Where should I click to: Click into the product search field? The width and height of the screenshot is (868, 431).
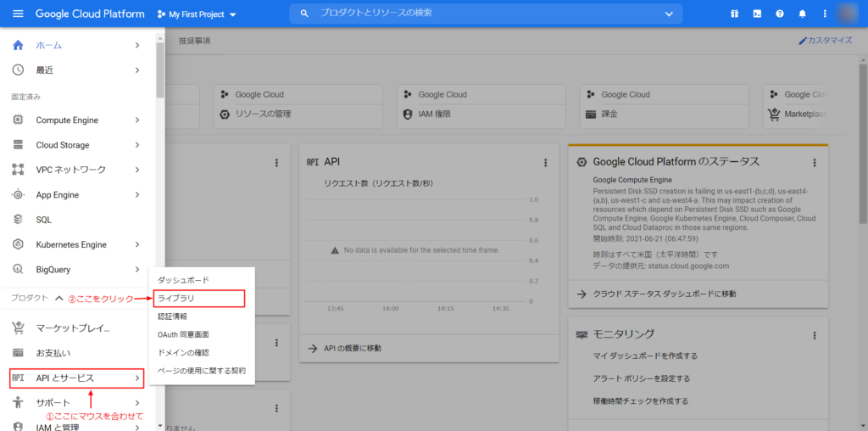point(487,14)
